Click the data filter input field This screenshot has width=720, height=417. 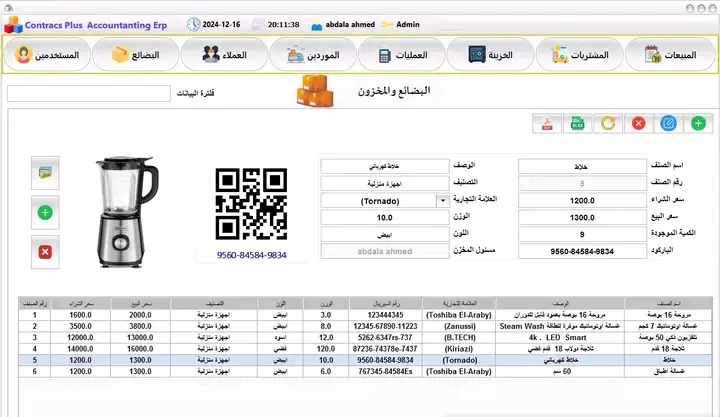click(x=89, y=93)
